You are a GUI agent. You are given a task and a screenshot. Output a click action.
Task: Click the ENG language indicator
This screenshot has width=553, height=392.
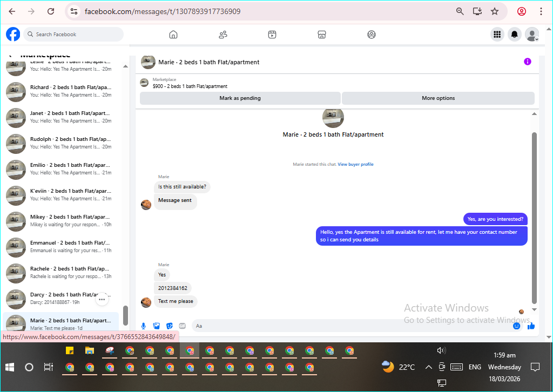[x=475, y=367]
